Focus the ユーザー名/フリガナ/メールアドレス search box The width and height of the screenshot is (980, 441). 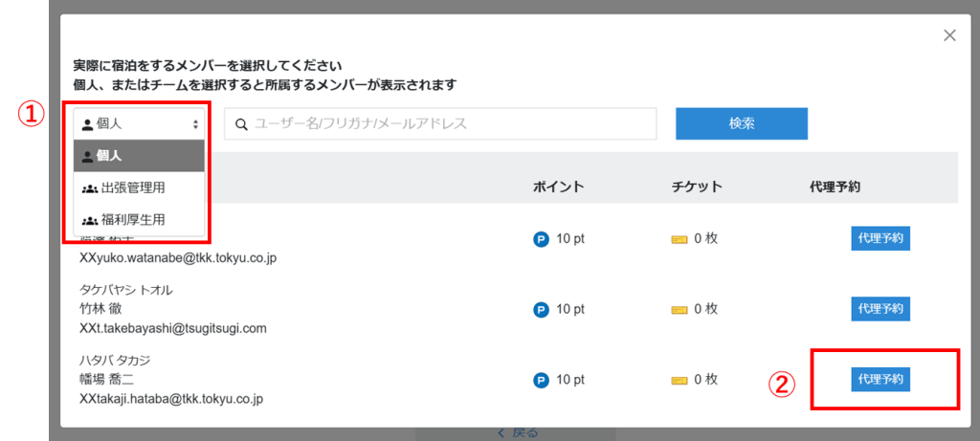450,123
